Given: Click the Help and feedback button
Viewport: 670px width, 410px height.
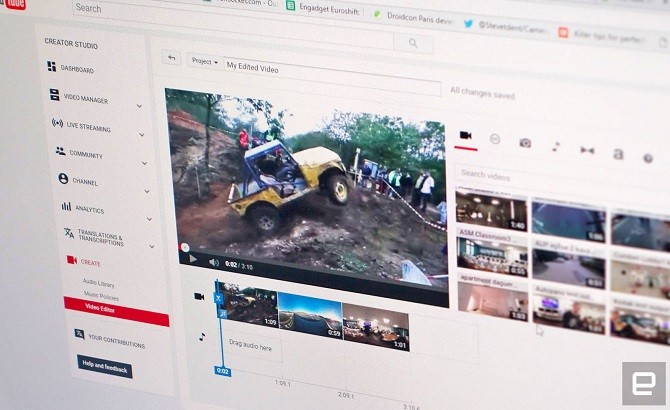Looking at the screenshot, I should 105,368.
